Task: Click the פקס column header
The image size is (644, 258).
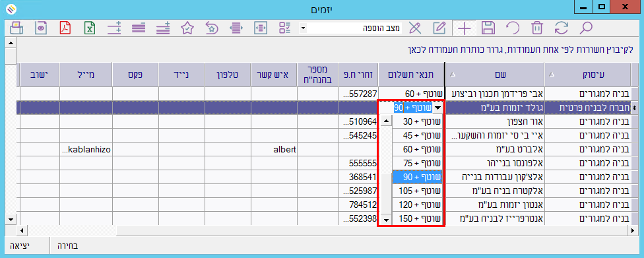Action: [x=135, y=75]
